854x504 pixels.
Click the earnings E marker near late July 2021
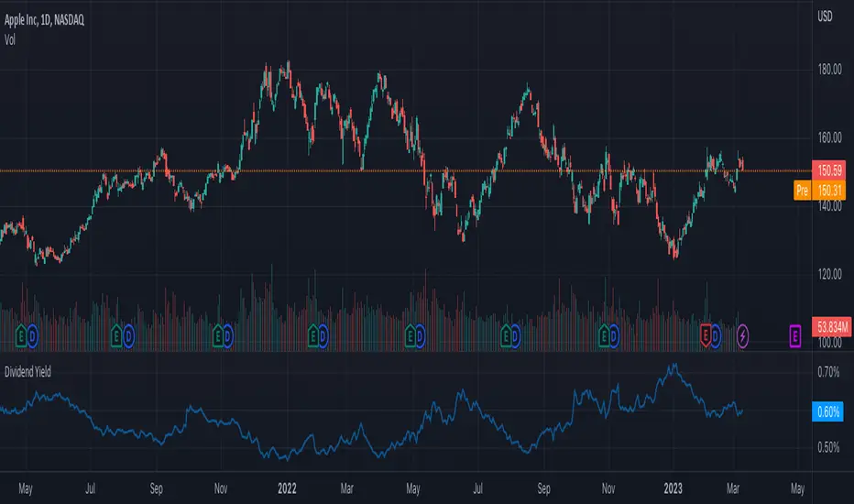116,336
